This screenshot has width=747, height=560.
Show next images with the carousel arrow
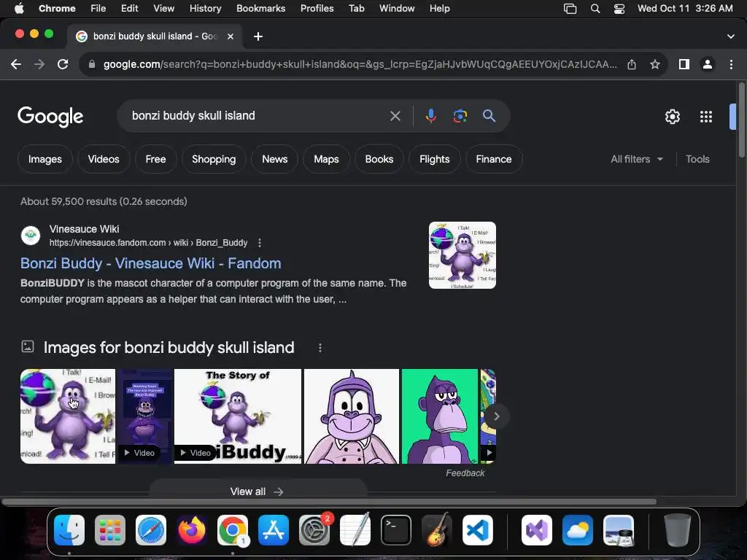coord(496,416)
